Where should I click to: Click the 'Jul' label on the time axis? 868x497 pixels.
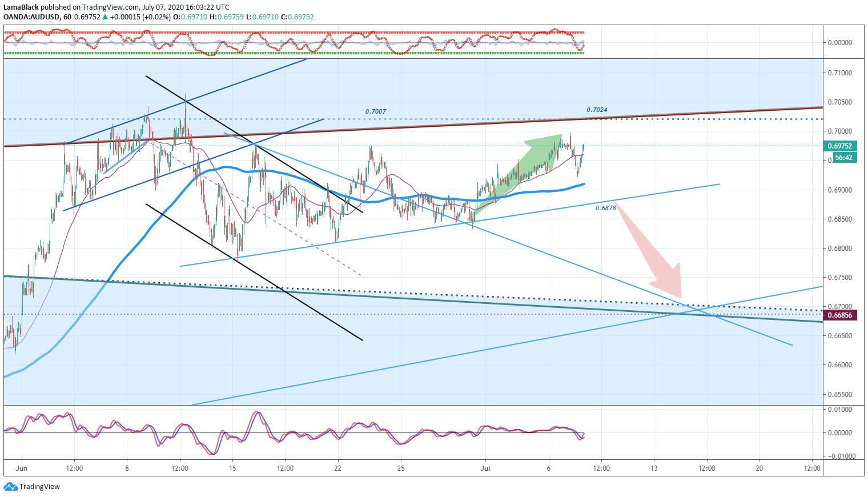485,468
